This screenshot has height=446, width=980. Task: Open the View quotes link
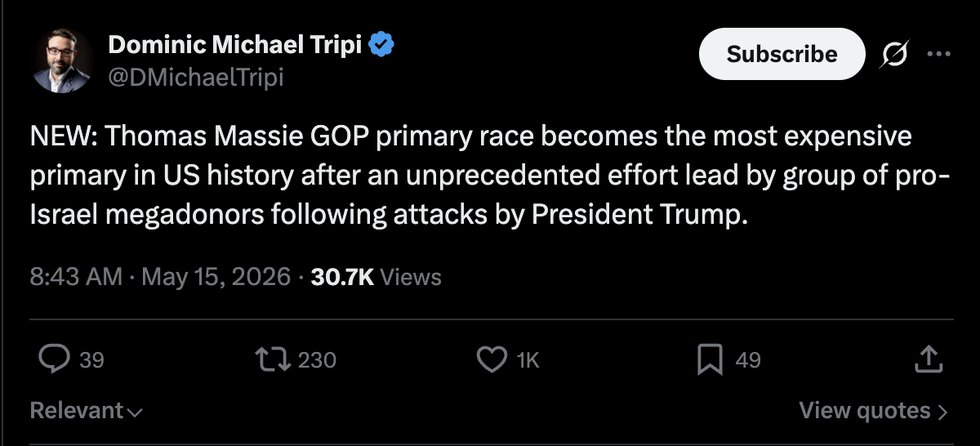874,410
